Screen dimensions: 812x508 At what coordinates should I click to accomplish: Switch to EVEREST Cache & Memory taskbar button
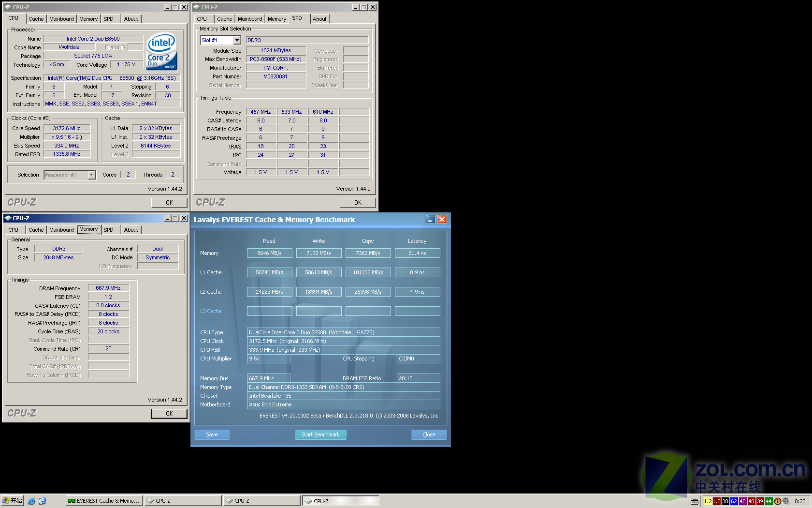[x=104, y=501]
